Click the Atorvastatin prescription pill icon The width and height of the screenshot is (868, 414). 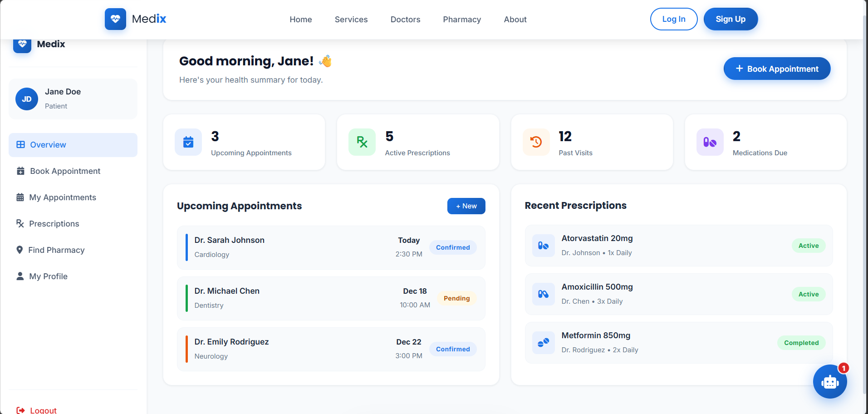[543, 246]
